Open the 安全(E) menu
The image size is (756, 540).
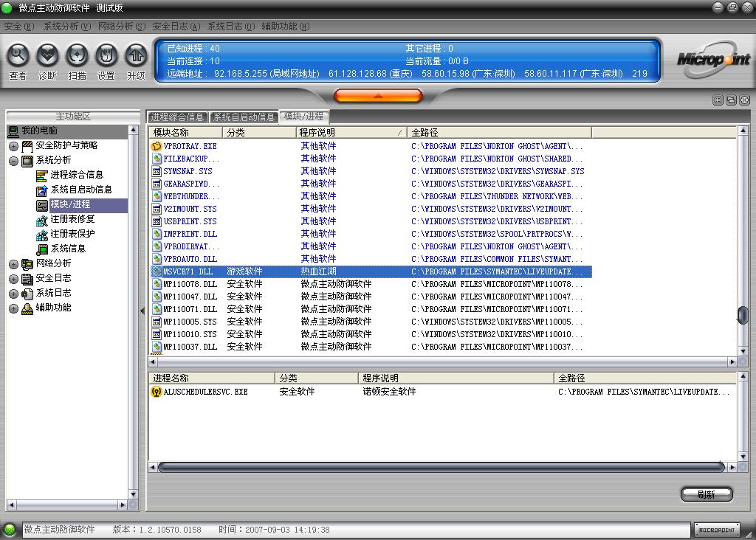18,27
